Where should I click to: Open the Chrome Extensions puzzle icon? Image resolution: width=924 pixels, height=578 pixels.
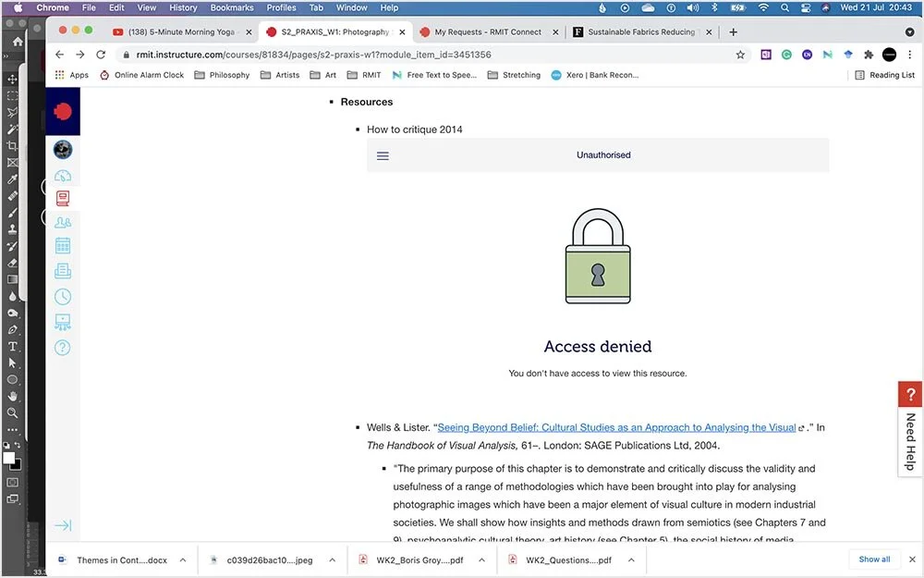coord(868,55)
